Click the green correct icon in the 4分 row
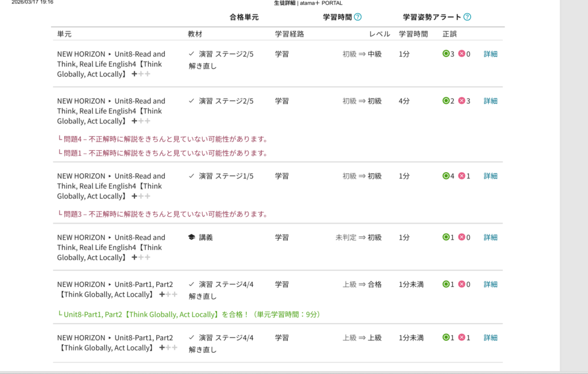 [446, 101]
